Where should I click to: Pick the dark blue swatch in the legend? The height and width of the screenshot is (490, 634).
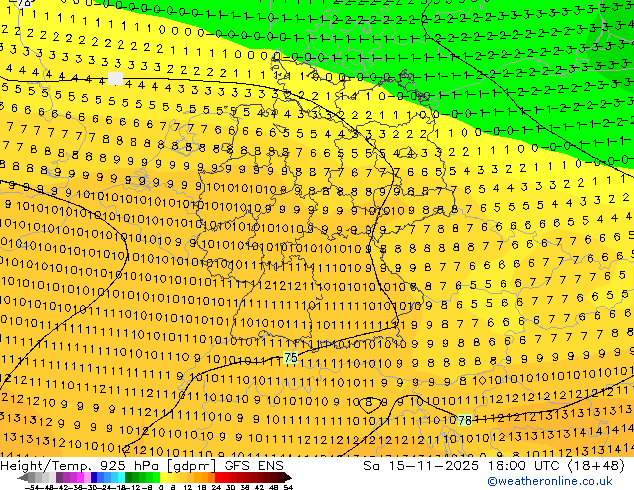[94, 478]
